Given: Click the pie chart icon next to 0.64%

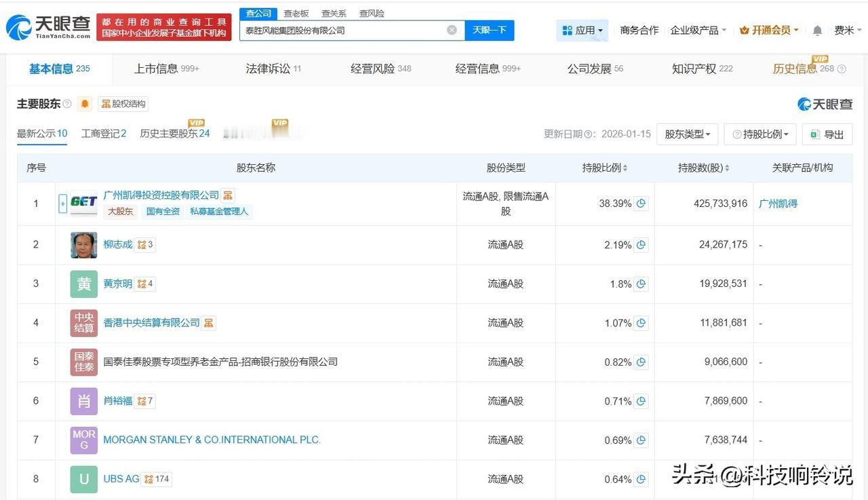Looking at the screenshot, I should (x=641, y=480).
